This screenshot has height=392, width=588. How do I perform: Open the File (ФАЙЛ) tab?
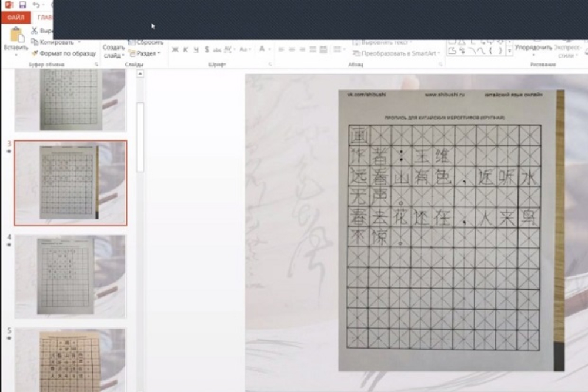click(16, 18)
